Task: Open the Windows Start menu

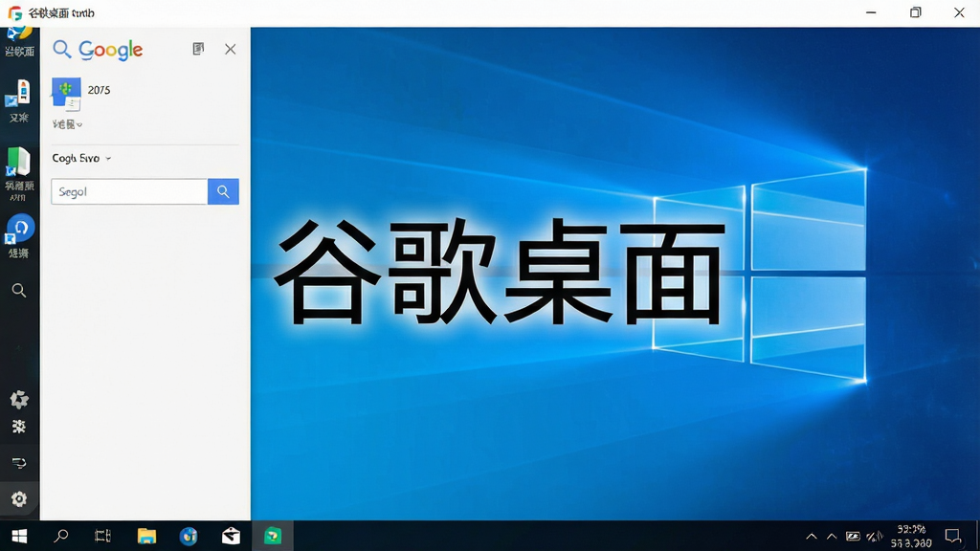Action: [x=19, y=536]
